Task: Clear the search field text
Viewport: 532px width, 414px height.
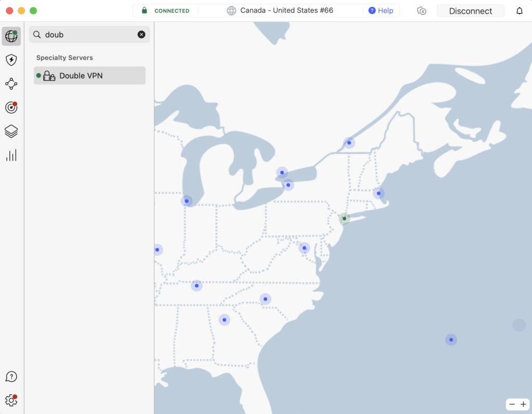Action: click(141, 34)
